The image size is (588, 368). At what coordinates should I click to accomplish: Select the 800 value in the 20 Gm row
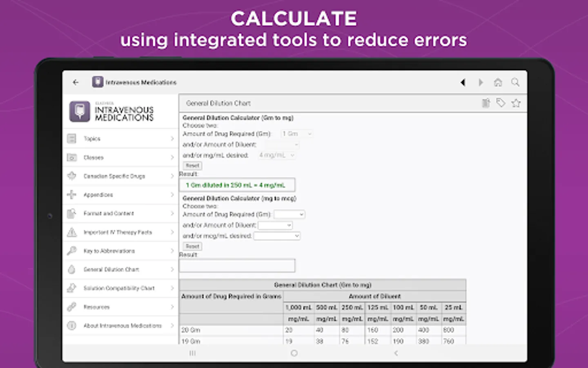(449, 330)
